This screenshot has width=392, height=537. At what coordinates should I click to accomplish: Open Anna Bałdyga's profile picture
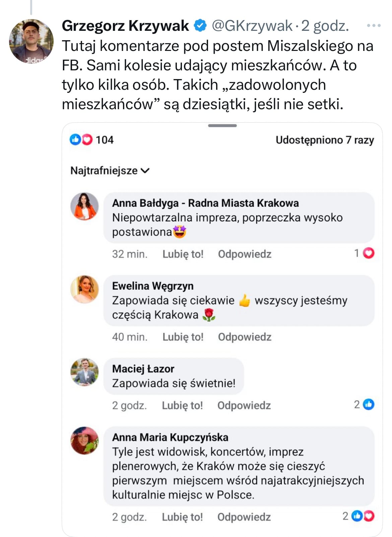point(84,206)
